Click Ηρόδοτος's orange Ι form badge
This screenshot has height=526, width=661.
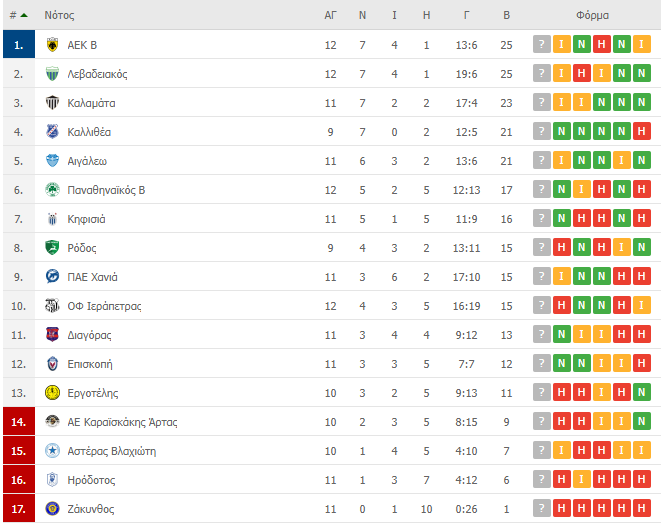tap(581, 479)
